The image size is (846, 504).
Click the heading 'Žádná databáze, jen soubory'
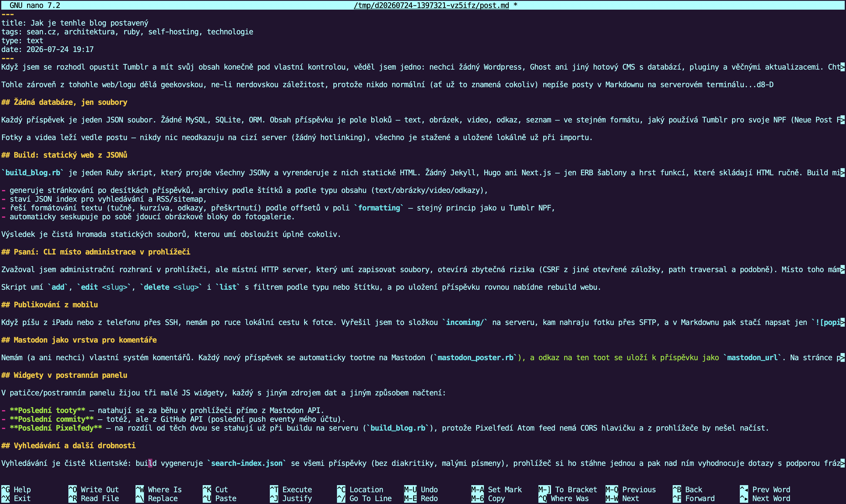pyautogui.click(x=64, y=102)
